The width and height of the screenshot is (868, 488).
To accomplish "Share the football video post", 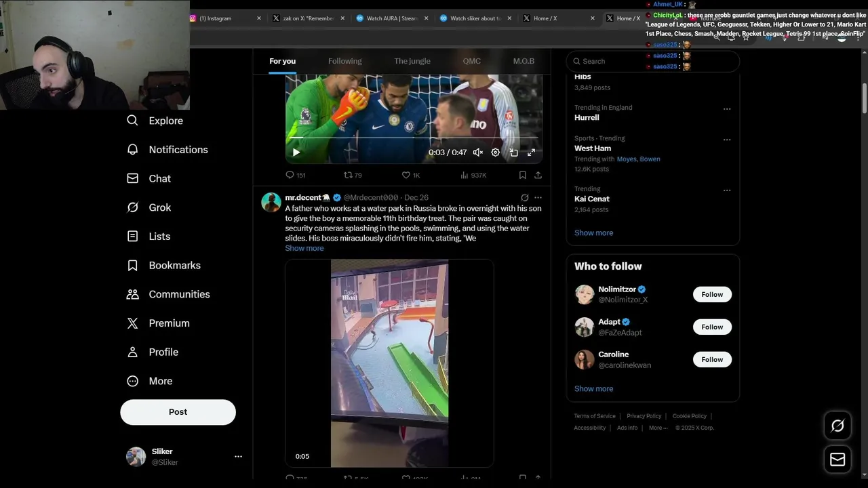I will click(x=538, y=175).
